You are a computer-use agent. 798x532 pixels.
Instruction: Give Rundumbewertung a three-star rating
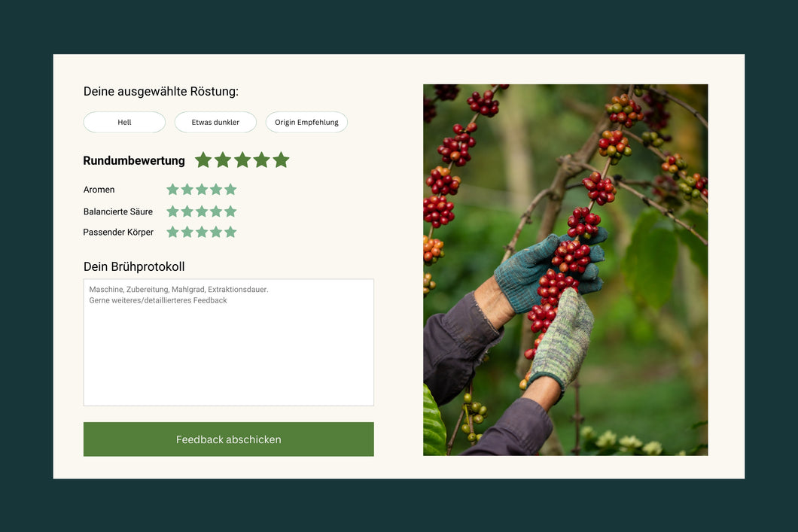(242, 160)
